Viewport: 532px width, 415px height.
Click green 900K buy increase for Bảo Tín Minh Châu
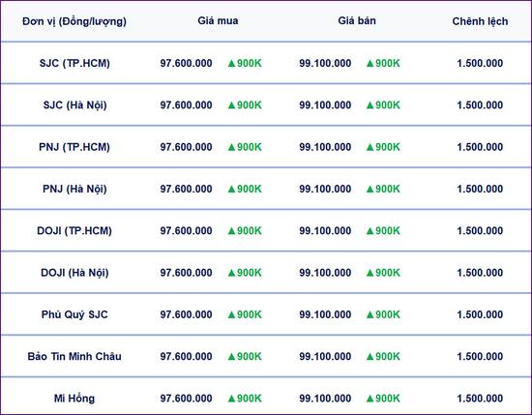(x=245, y=356)
